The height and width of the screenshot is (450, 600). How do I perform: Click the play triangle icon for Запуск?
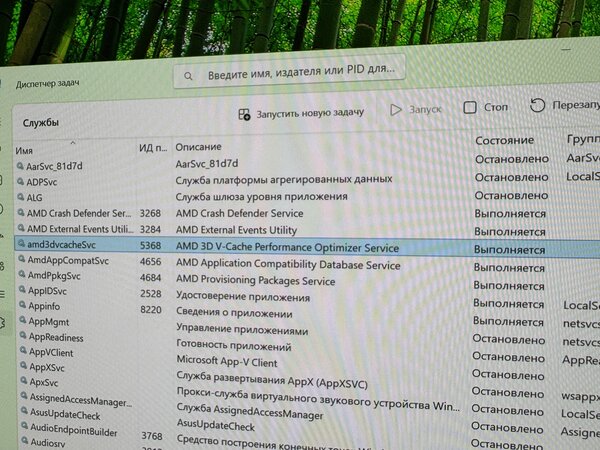point(395,110)
